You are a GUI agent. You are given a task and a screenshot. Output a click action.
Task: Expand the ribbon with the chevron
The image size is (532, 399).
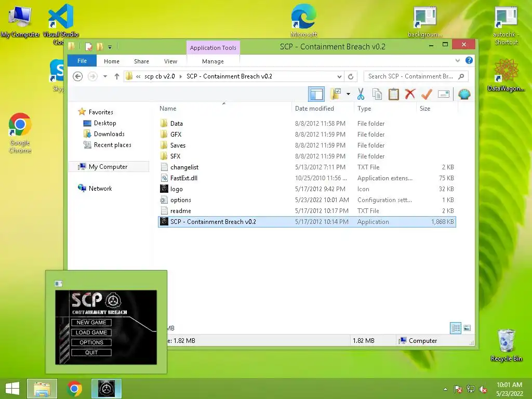(457, 60)
